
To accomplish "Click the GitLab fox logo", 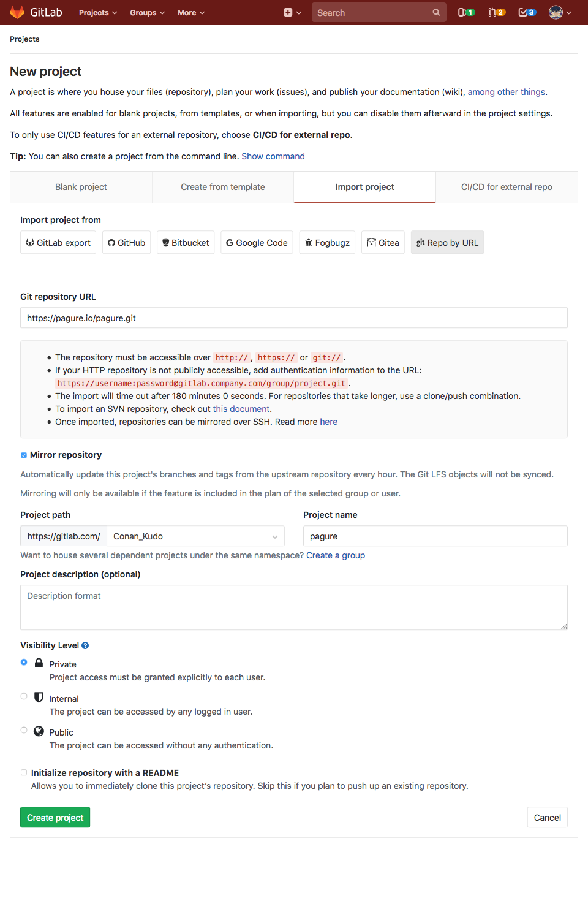I will coord(17,12).
